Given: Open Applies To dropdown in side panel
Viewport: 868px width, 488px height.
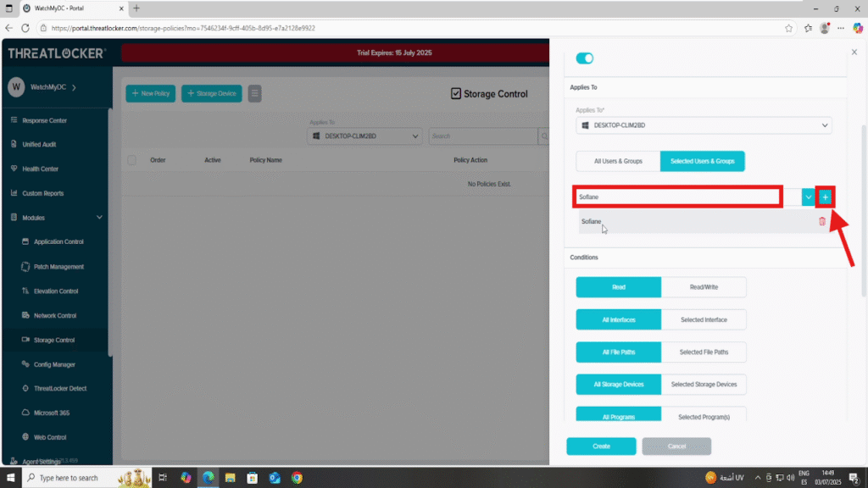Looking at the screenshot, I should tap(704, 125).
